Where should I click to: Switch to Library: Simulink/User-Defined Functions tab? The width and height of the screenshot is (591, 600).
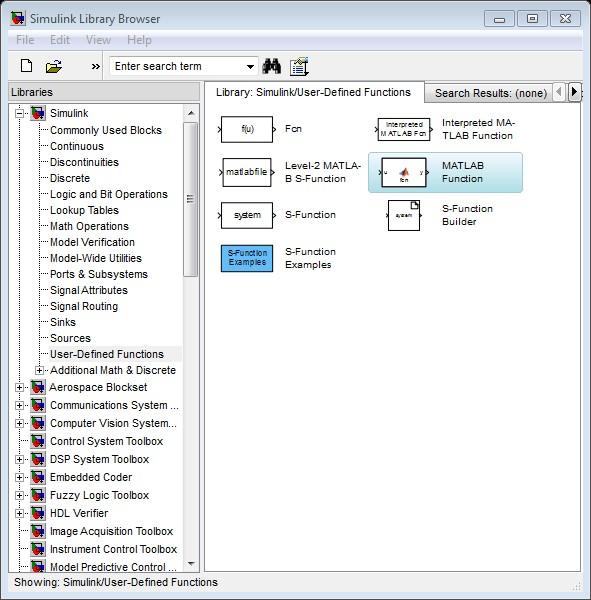tap(313, 92)
